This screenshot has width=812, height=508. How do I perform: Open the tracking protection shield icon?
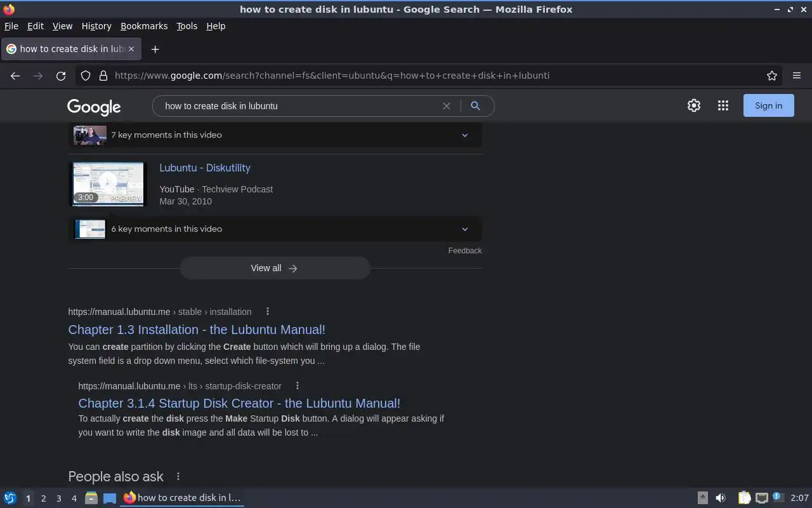pyautogui.click(x=86, y=76)
